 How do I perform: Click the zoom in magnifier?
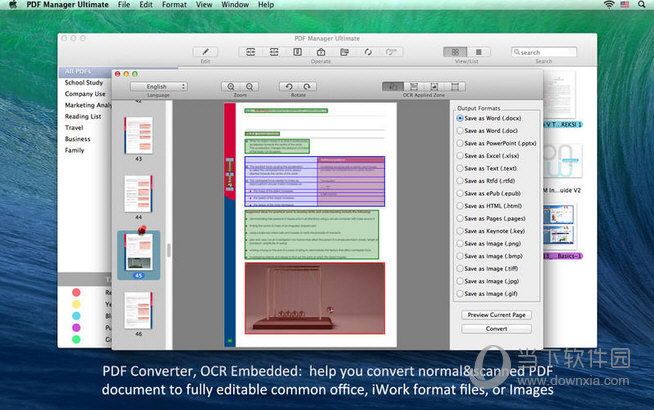tap(231, 86)
